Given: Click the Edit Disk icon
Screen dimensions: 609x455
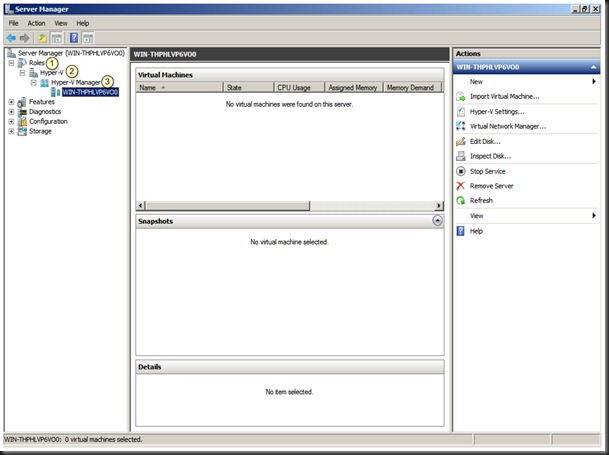Looking at the screenshot, I should coord(461,141).
